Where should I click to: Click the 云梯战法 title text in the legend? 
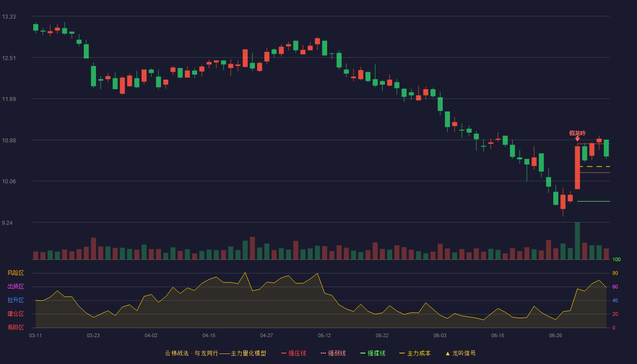(x=177, y=353)
